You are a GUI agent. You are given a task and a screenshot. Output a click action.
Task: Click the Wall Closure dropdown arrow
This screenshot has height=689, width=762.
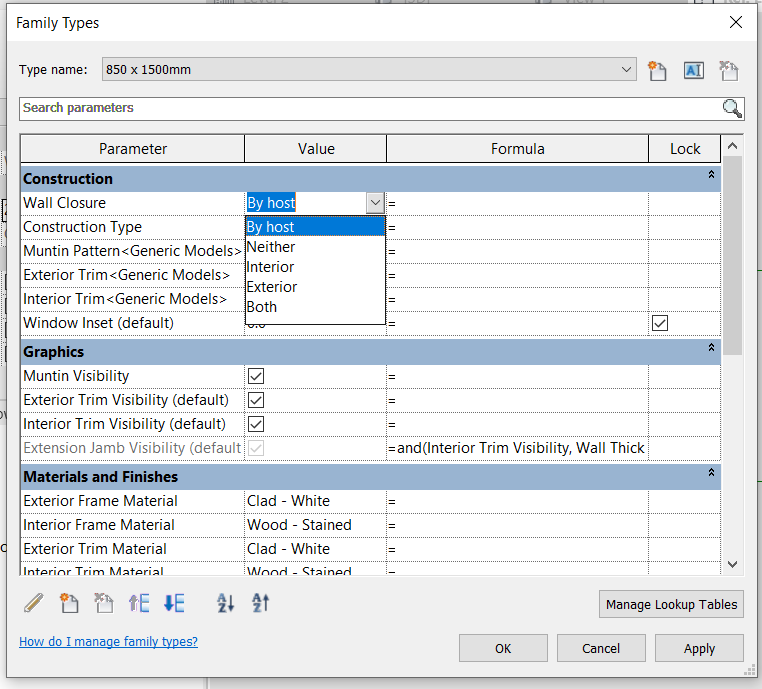[375, 203]
